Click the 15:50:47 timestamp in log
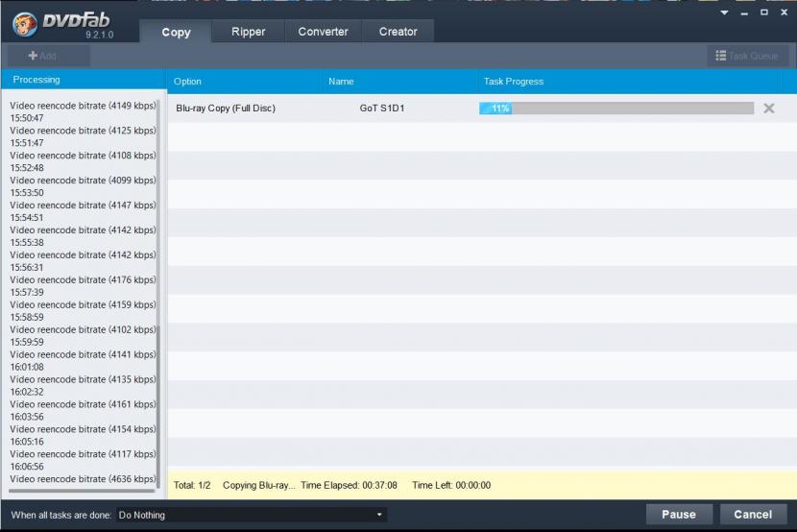Viewport: 797px width, 532px height. (x=27, y=118)
